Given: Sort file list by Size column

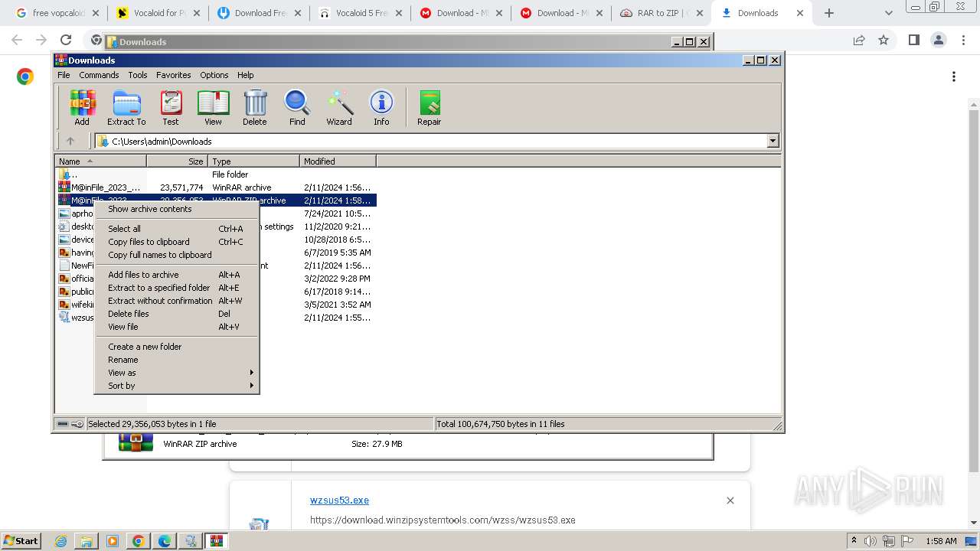Looking at the screenshot, I should [177, 161].
